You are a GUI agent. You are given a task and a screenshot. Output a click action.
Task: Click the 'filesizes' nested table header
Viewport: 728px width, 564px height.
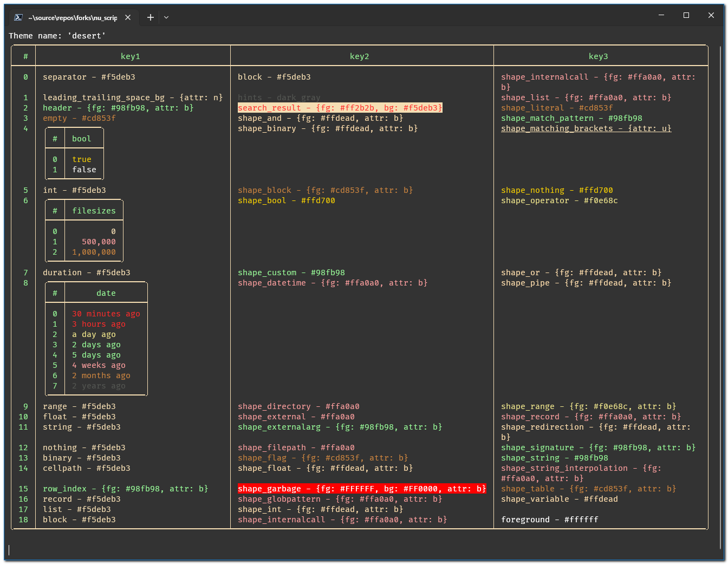pyautogui.click(x=94, y=211)
